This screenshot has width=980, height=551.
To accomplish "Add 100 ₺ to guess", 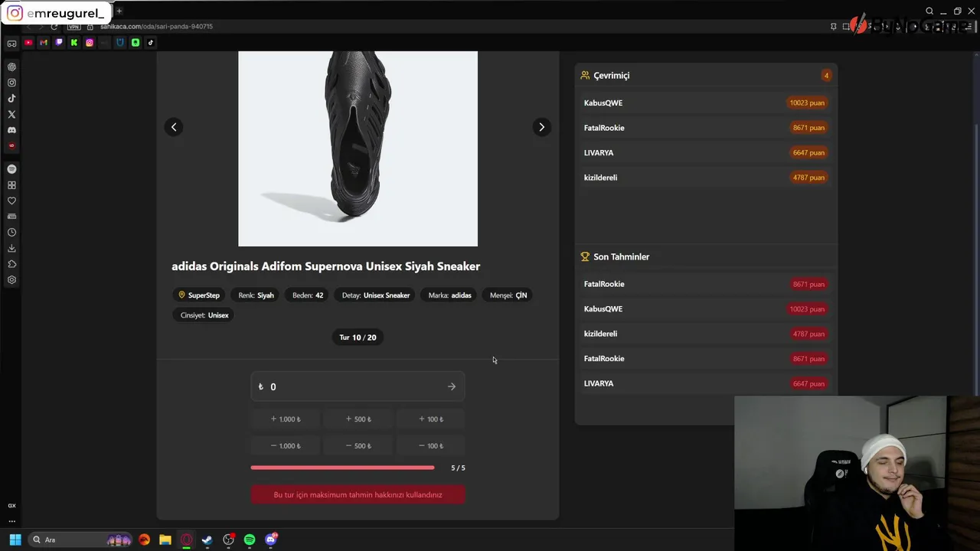I will [430, 419].
